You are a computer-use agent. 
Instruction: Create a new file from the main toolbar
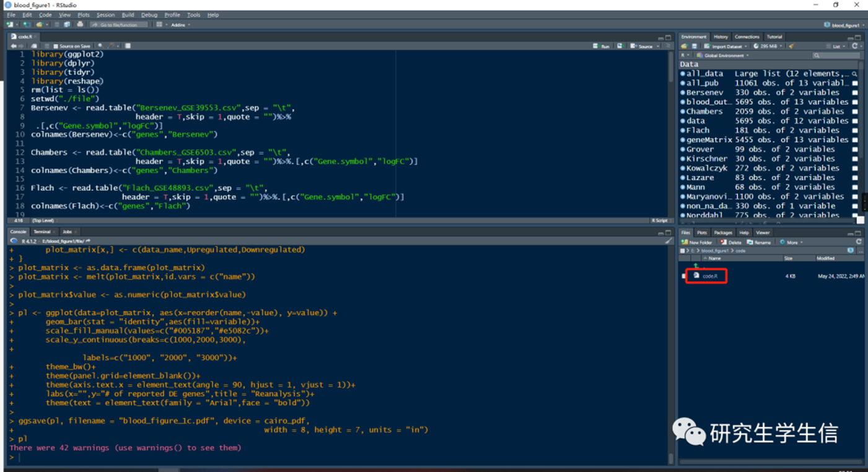coord(9,25)
